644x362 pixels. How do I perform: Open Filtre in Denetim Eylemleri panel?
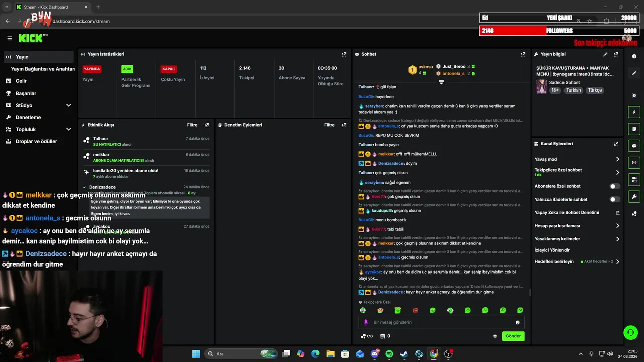point(329,125)
